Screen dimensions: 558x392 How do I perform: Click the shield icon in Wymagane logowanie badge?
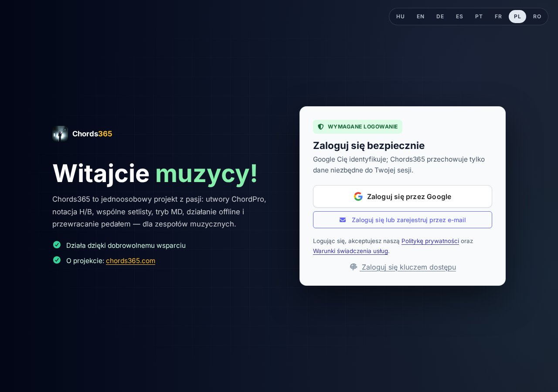(321, 127)
